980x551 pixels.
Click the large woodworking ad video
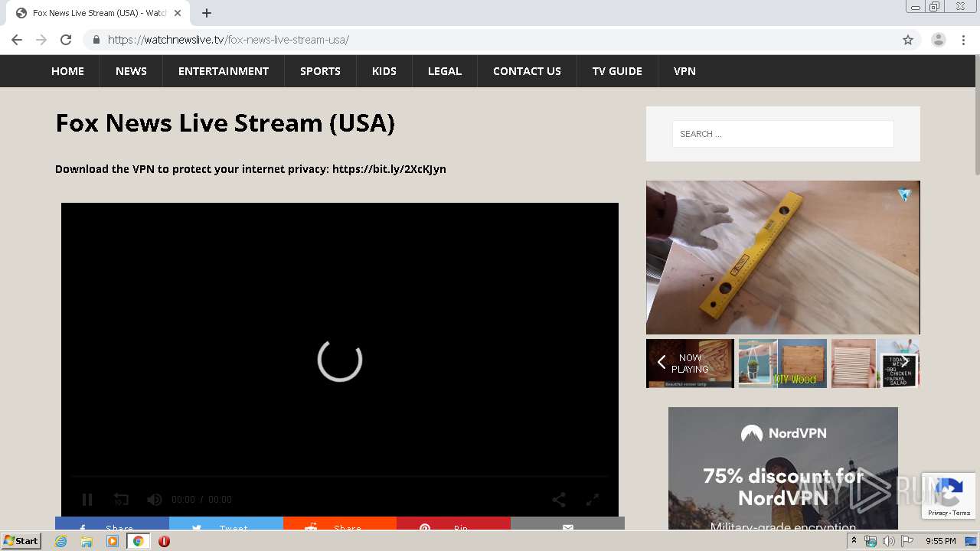click(x=782, y=257)
